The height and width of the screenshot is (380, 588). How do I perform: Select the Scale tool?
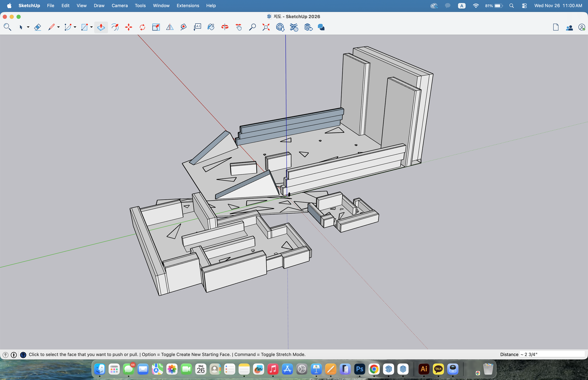point(156,27)
